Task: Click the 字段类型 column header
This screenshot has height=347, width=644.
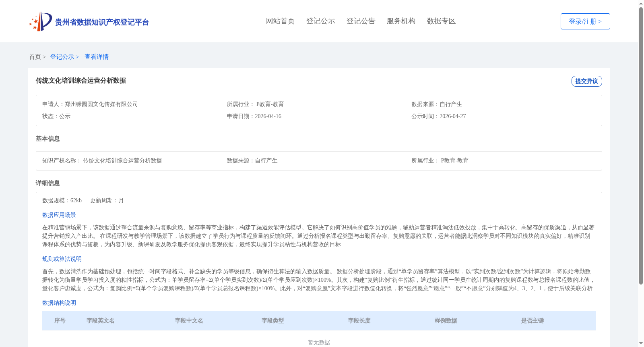Action: (x=273, y=321)
